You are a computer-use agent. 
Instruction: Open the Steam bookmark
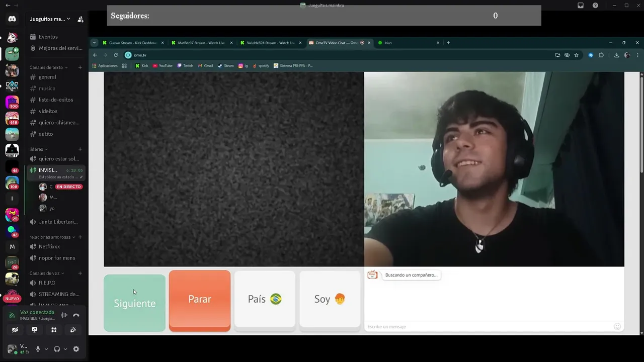tap(226, 66)
